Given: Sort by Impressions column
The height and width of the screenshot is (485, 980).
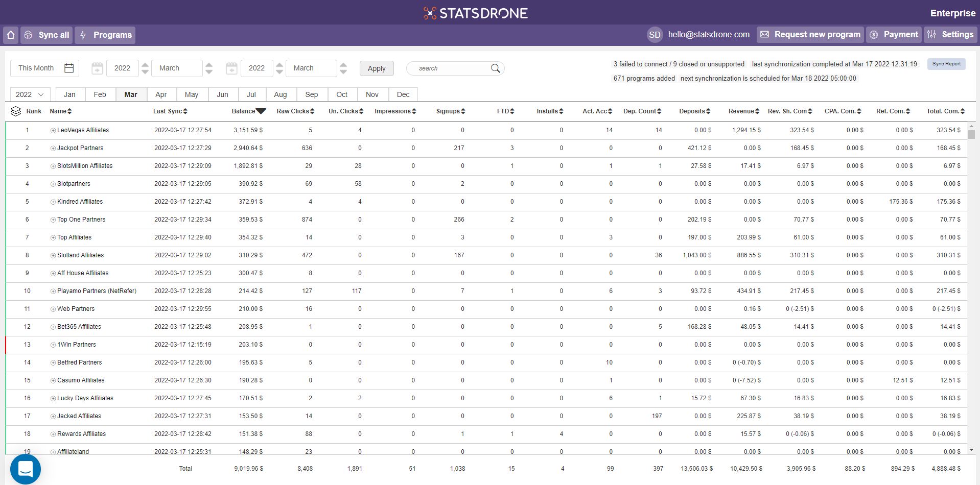Looking at the screenshot, I should (395, 111).
